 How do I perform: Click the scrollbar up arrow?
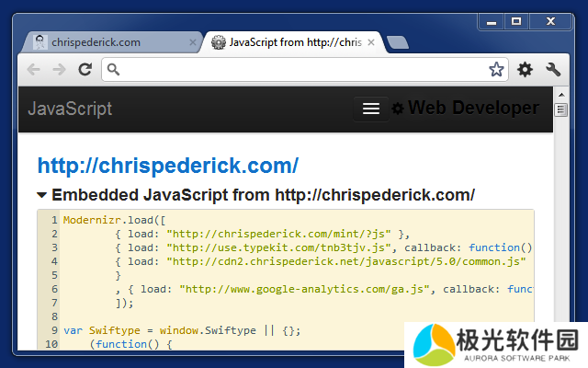(561, 95)
